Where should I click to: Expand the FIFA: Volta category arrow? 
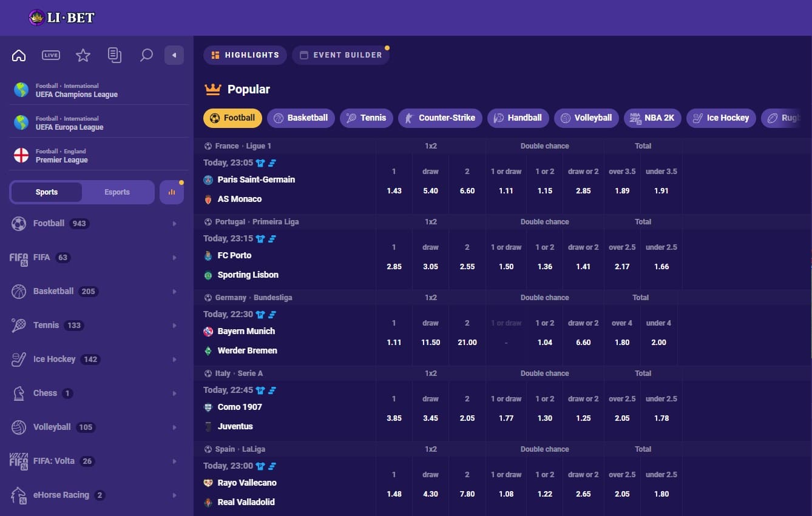[x=174, y=461]
